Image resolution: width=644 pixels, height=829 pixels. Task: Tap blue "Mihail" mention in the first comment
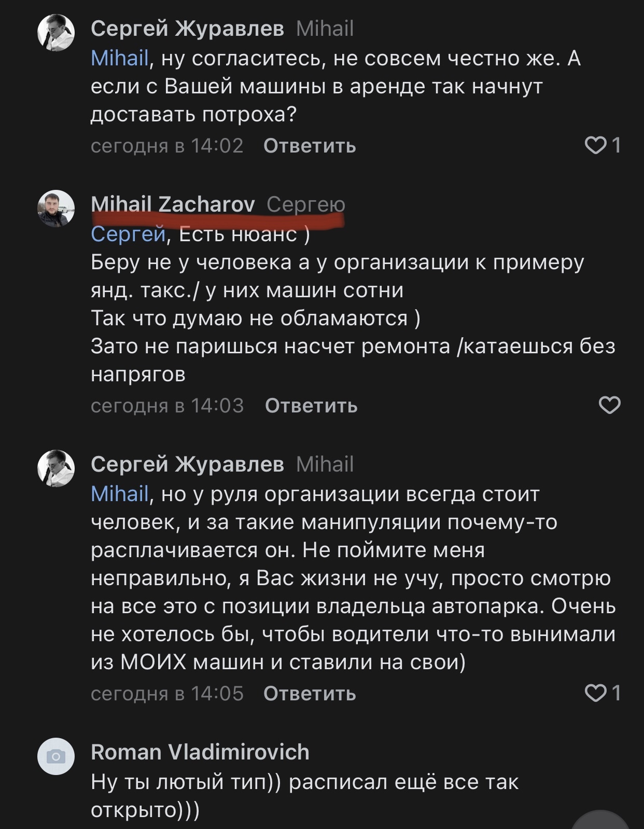click(120, 58)
